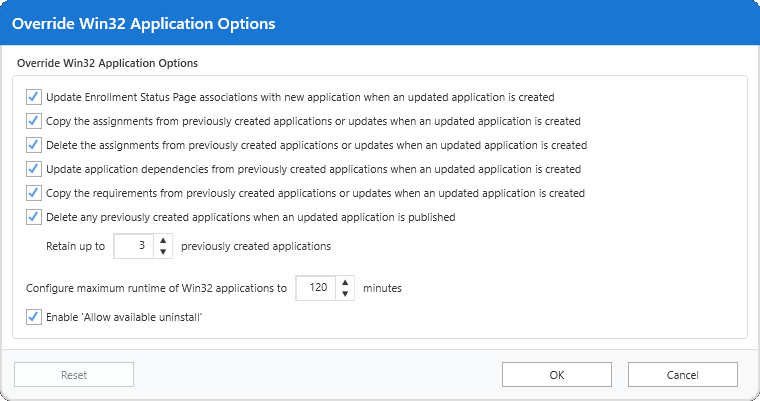The height and width of the screenshot is (401, 760).
Task: Click the blue dialog title bar text
Action: click(144, 24)
